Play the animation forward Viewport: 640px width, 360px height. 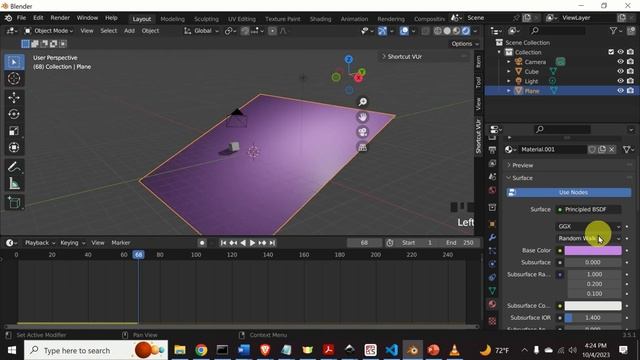[x=252, y=243]
